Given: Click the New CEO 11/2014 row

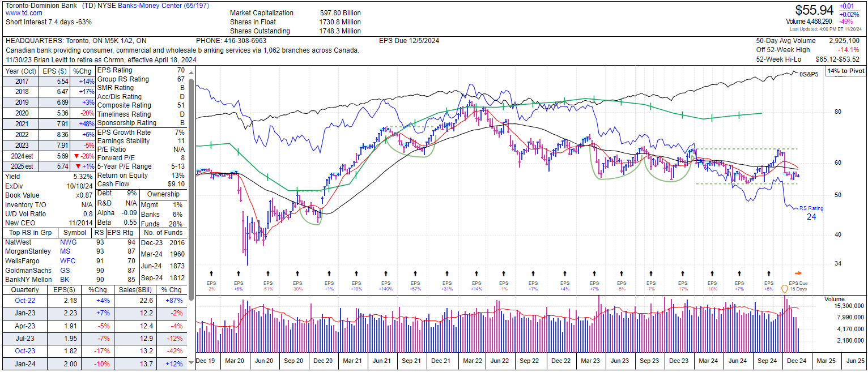Looking at the screenshot, I should (x=48, y=223).
